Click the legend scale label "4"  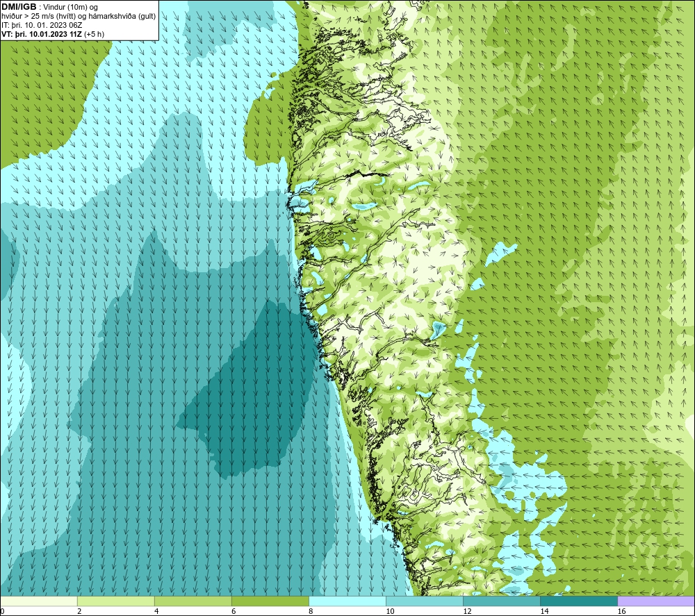pos(156,611)
